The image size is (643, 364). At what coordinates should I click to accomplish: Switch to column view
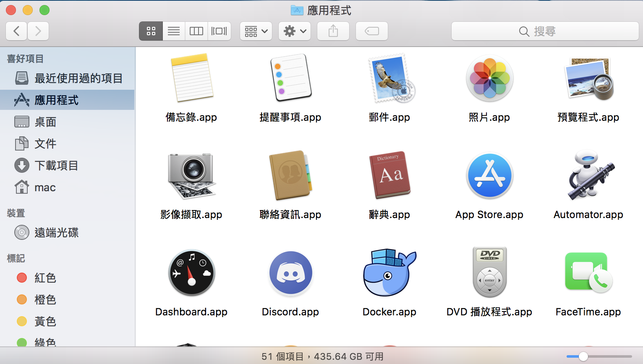pos(196,31)
